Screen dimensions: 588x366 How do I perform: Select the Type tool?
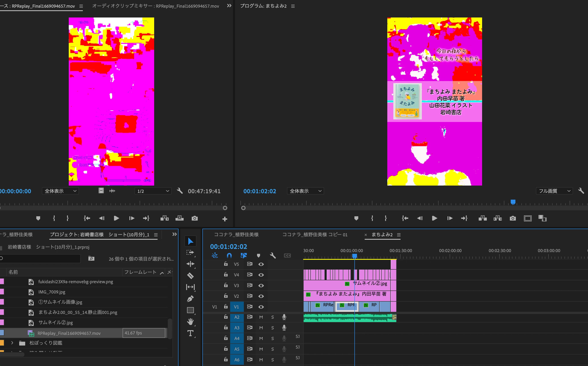190,333
